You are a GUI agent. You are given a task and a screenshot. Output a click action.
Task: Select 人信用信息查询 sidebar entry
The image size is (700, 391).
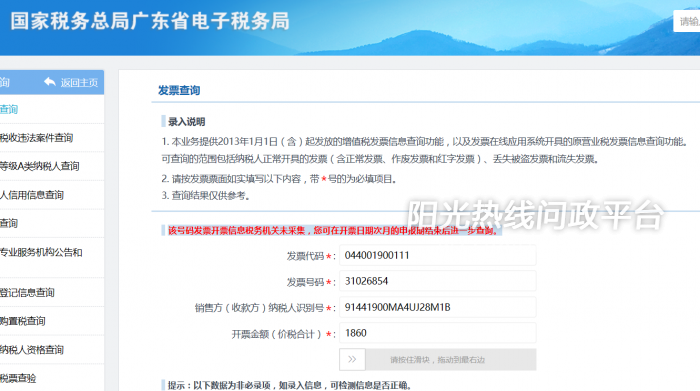[x=32, y=195]
